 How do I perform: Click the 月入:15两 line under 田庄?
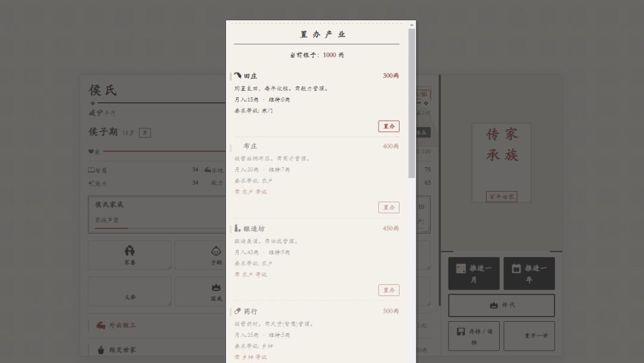point(262,100)
